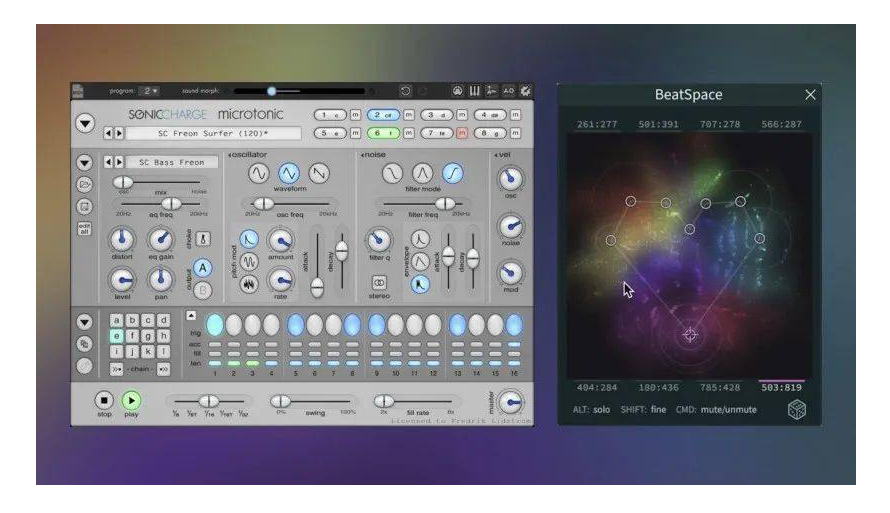
Task: Click the swing slider handle
Action: (280, 402)
